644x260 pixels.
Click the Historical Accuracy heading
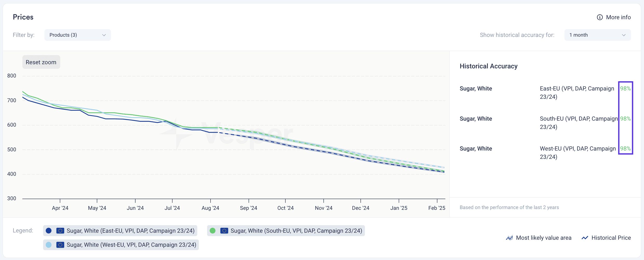coord(489,66)
